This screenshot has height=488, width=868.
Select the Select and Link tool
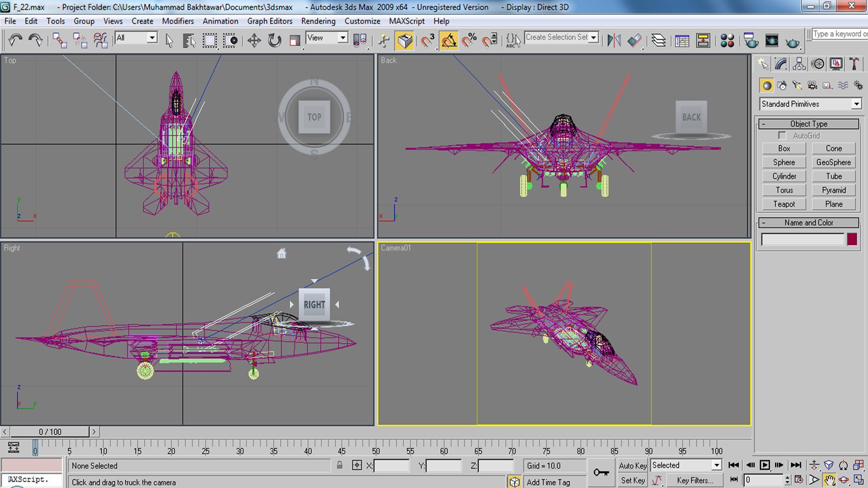[x=59, y=40]
